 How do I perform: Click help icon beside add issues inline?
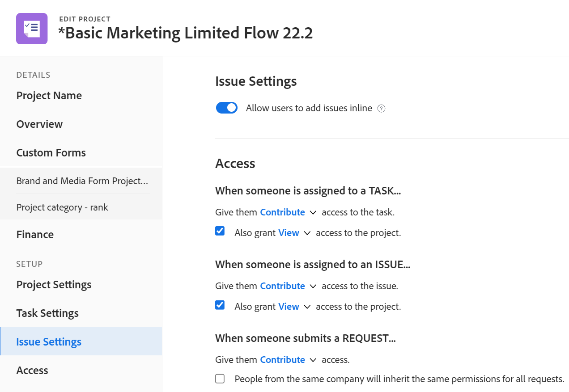(381, 108)
